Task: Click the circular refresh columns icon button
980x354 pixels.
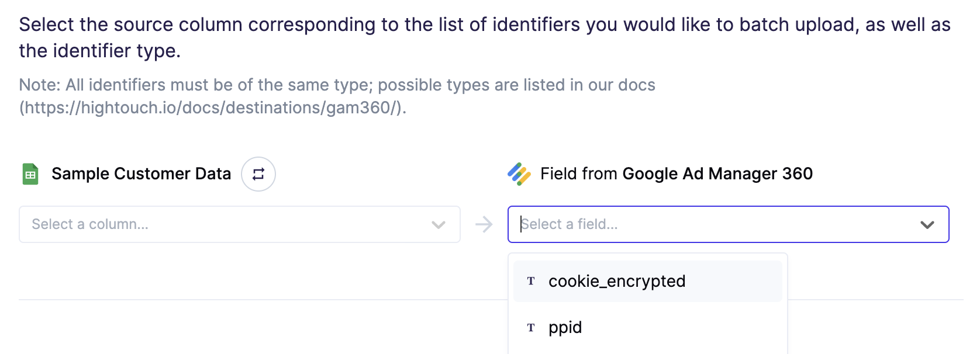Action: (258, 174)
